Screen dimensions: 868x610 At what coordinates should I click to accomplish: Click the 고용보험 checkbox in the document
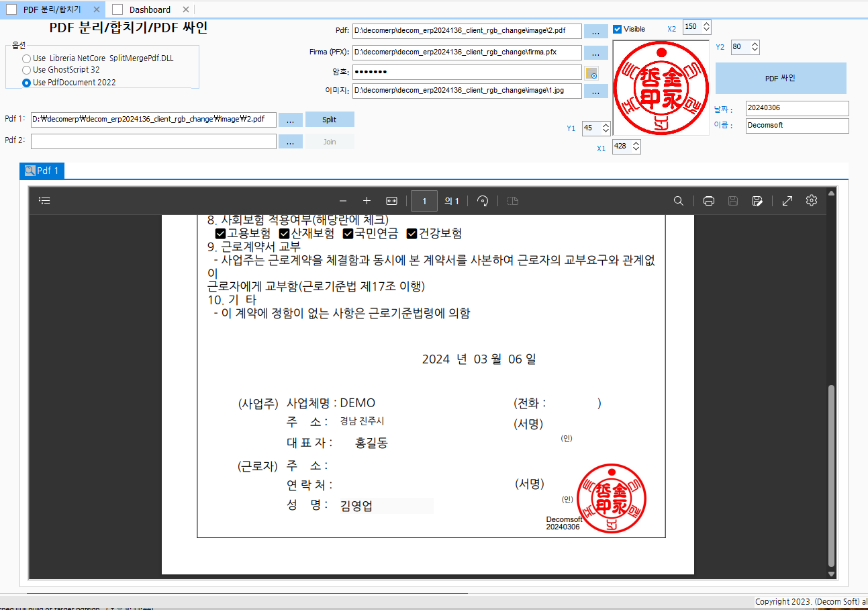(x=220, y=234)
